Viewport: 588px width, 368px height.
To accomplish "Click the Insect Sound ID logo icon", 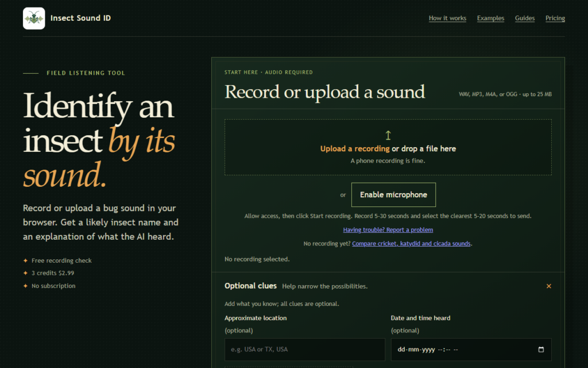I will click(34, 18).
